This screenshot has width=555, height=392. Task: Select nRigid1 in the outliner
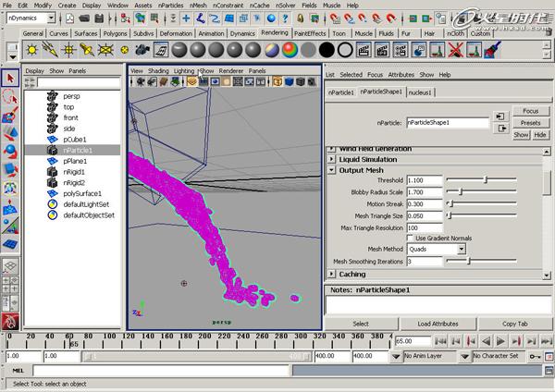74,172
